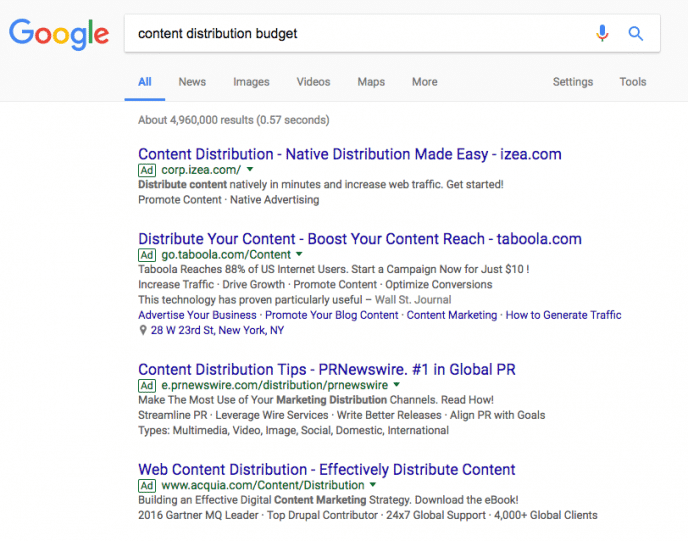Viewport: 688px width, 541px height.
Task: Open the '28 W 23rd St, New York, NY' address link
Action: tap(218, 330)
